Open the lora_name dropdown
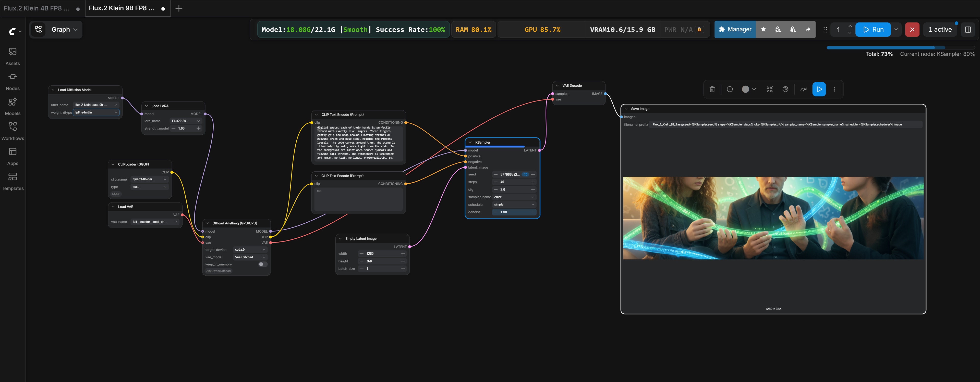Image resolution: width=980 pixels, height=382 pixels. [x=186, y=121]
